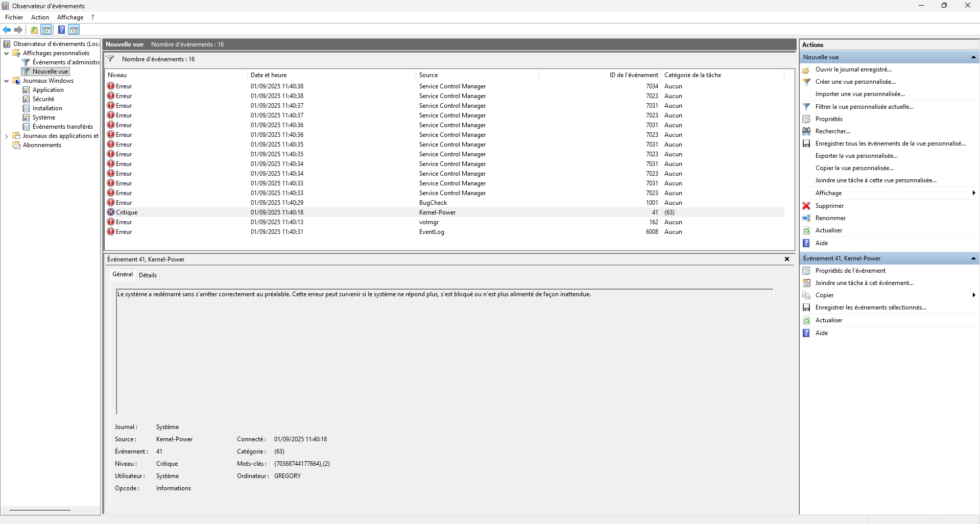Screen dimensions: 980x524
Task: Click the filter funnel icon beside event count
Action: (110, 59)
